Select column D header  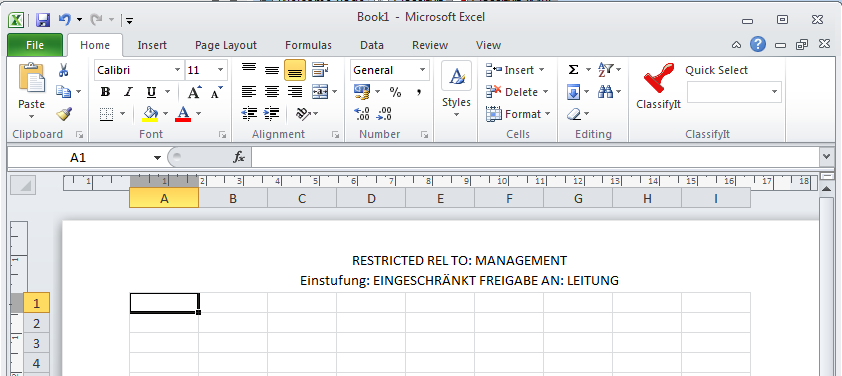[x=371, y=198]
